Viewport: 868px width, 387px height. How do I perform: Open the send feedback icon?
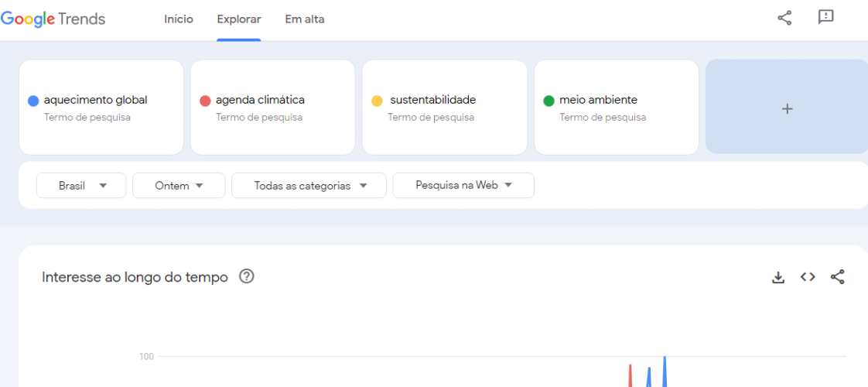point(825,17)
